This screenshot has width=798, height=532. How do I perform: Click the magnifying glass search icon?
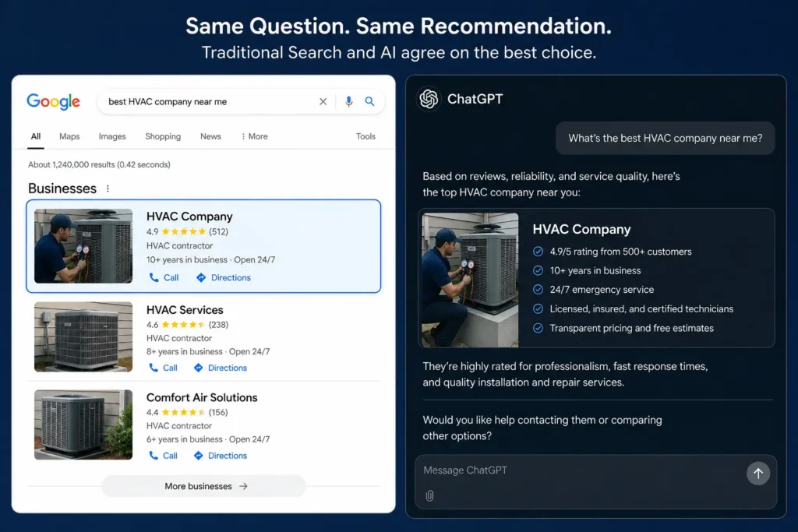pyautogui.click(x=369, y=102)
